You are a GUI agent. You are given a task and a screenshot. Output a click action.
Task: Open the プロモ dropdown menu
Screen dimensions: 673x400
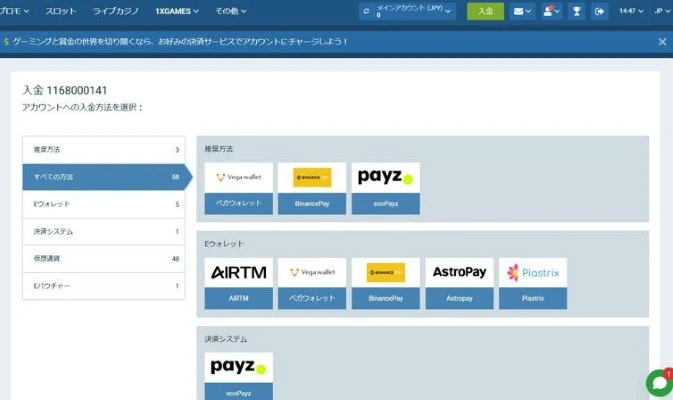tap(14, 11)
